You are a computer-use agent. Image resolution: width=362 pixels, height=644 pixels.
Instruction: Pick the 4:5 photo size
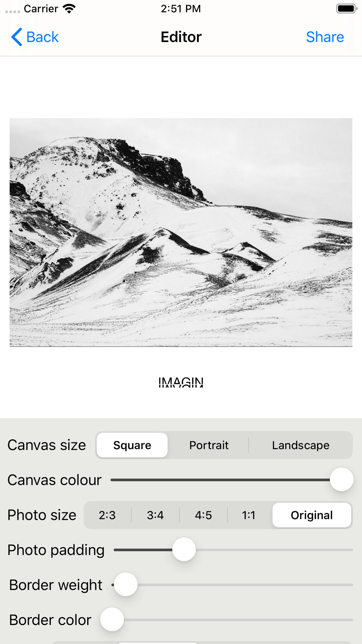[203, 515]
